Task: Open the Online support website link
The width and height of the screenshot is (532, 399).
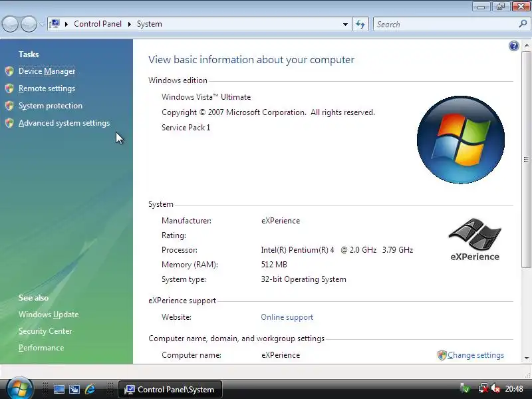Action: click(287, 317)
